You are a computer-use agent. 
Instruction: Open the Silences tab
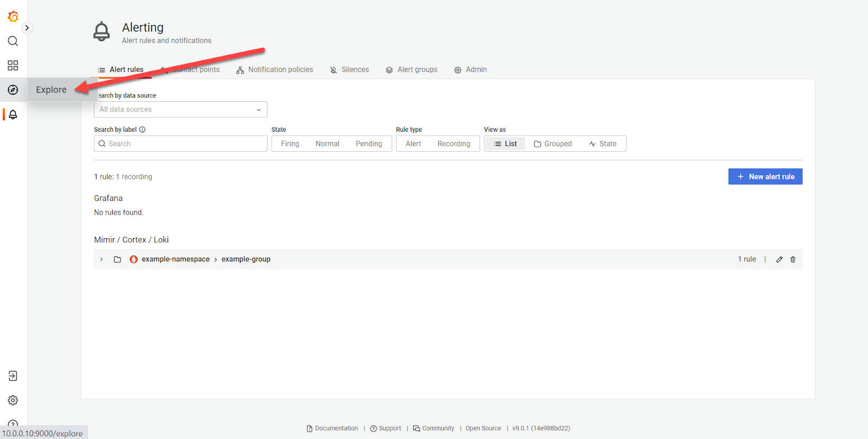tap(349, 70)
